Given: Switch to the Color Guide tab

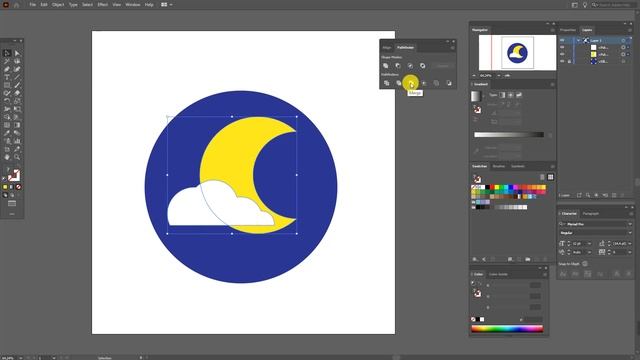Looking at the screenshot, I should click(498, 274).
